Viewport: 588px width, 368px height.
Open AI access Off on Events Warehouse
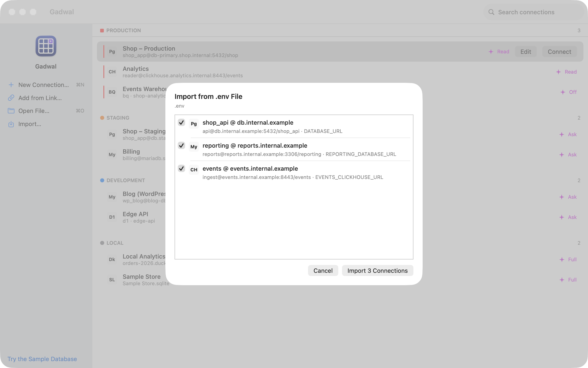click(x=568, y=92)
